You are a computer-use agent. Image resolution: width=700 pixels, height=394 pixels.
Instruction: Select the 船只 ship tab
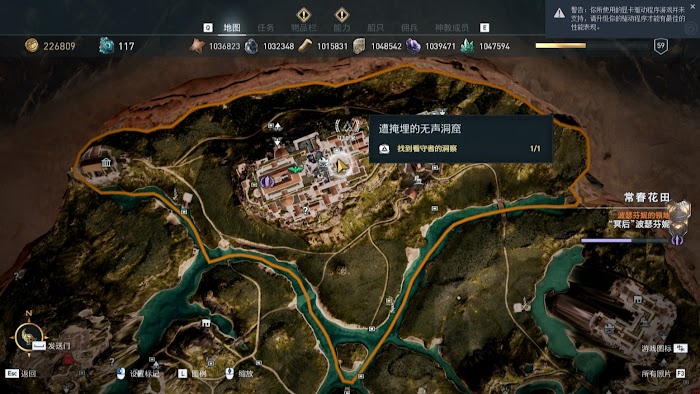(375, 28)
